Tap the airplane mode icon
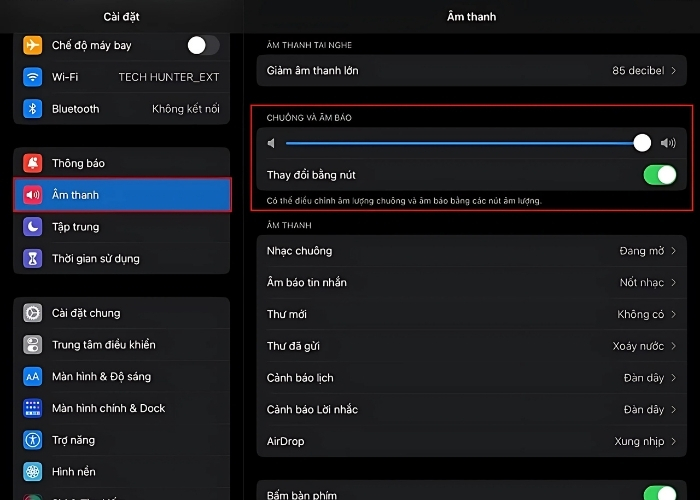700x500 pixels. pos(33,45)
